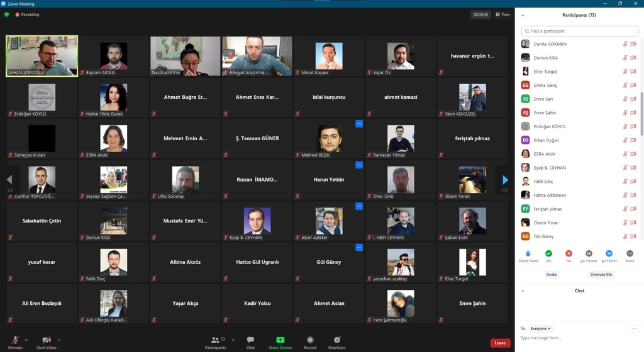Viewport: 644px width, 352px height.
Task: Open the Participants toolbar item
Action: (215, 340)
